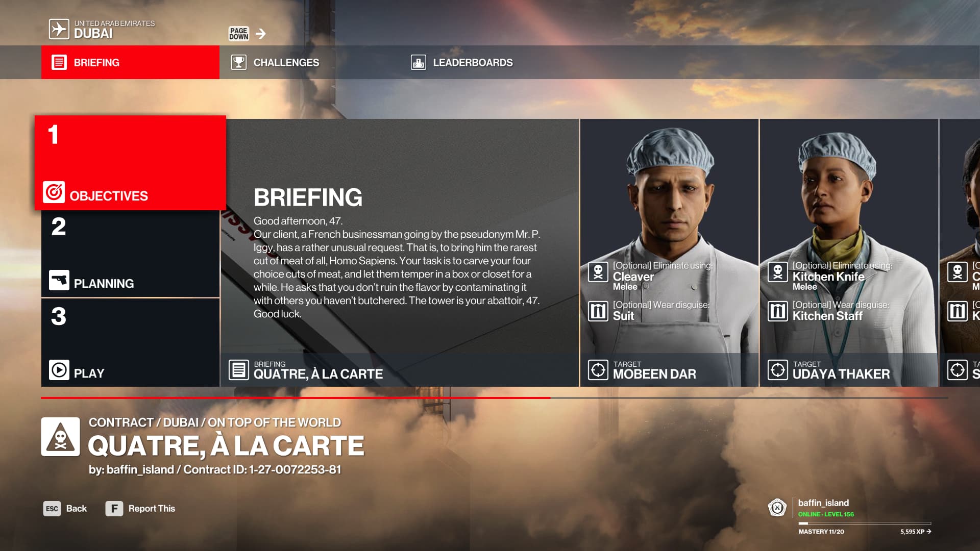Click the Planning pistol icon
The height and width of the screenshot is (551, 980).
pos(59,280)
